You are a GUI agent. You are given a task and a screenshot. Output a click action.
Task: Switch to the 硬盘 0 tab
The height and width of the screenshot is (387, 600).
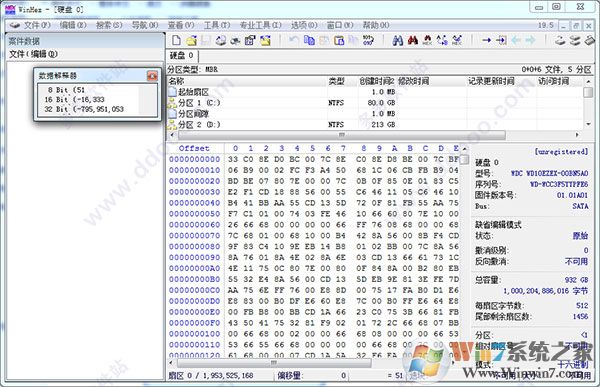click(181, 56)
